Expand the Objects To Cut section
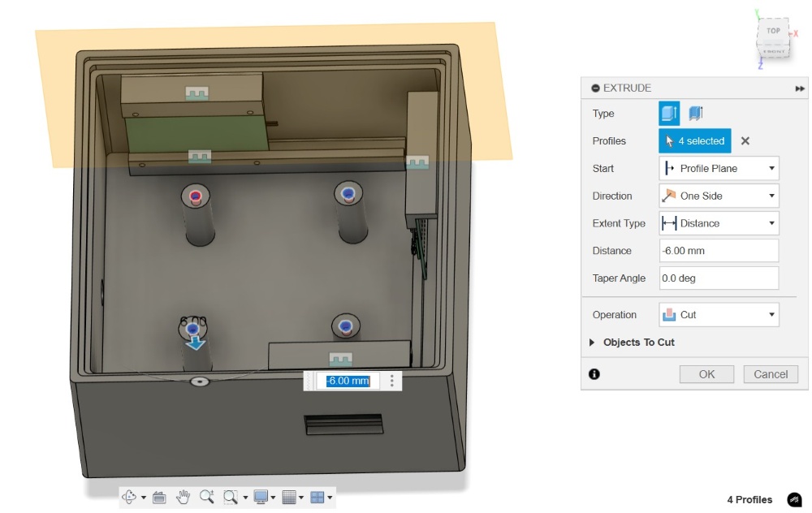 [592, 343]
